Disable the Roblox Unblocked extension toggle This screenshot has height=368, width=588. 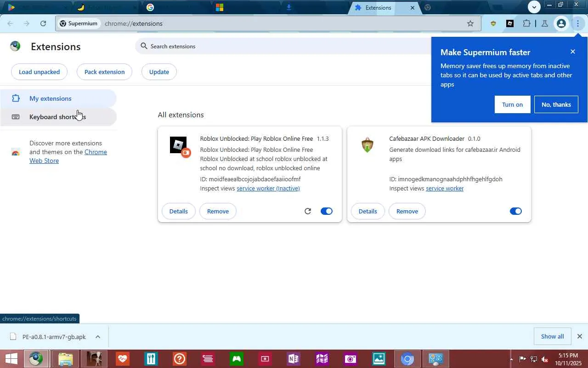[x=327, y=211]
